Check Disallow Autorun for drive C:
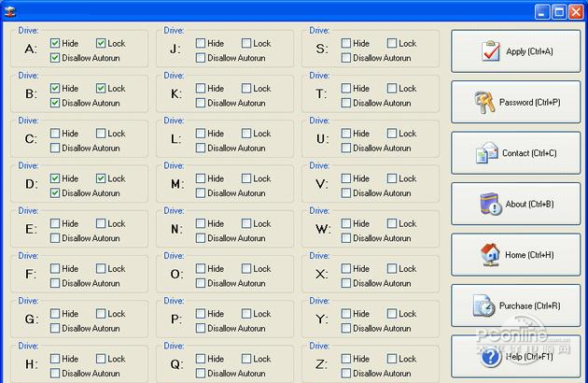Viewport: 588px width, 383px height. point(55,148)
